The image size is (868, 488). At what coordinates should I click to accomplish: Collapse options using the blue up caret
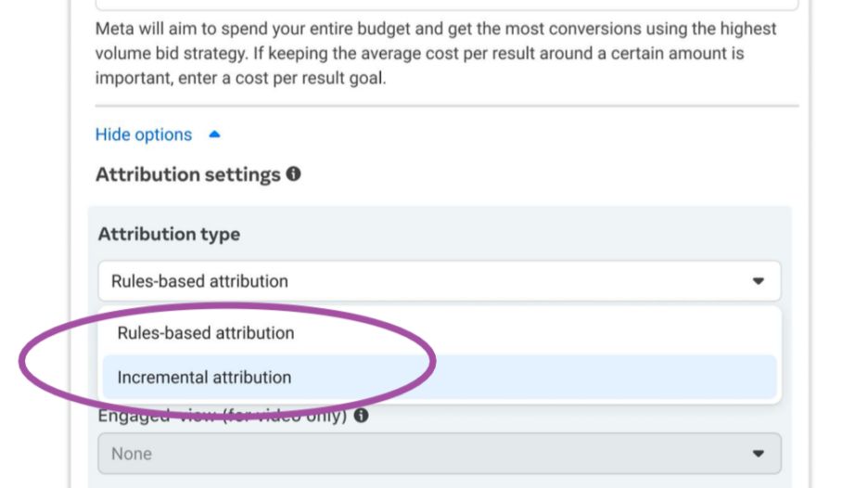(214, 135)
